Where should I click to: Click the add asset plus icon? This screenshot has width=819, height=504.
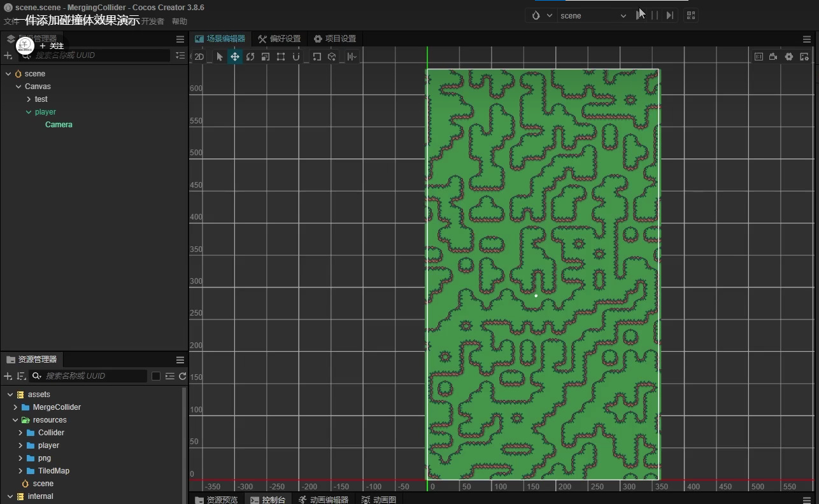[x=8, y=376]
